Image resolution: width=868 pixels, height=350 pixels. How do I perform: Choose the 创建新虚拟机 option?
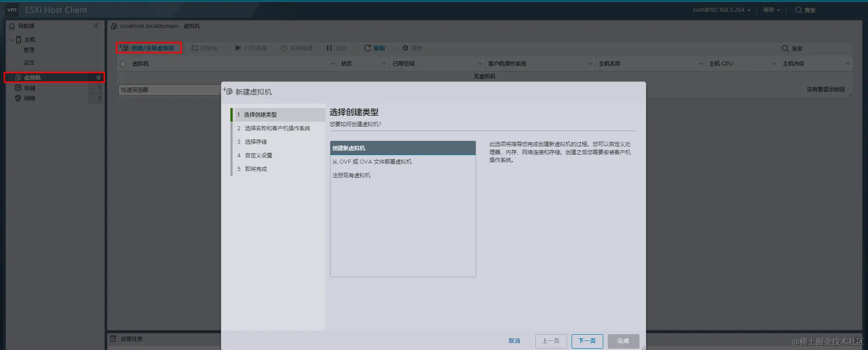point(403,148)
